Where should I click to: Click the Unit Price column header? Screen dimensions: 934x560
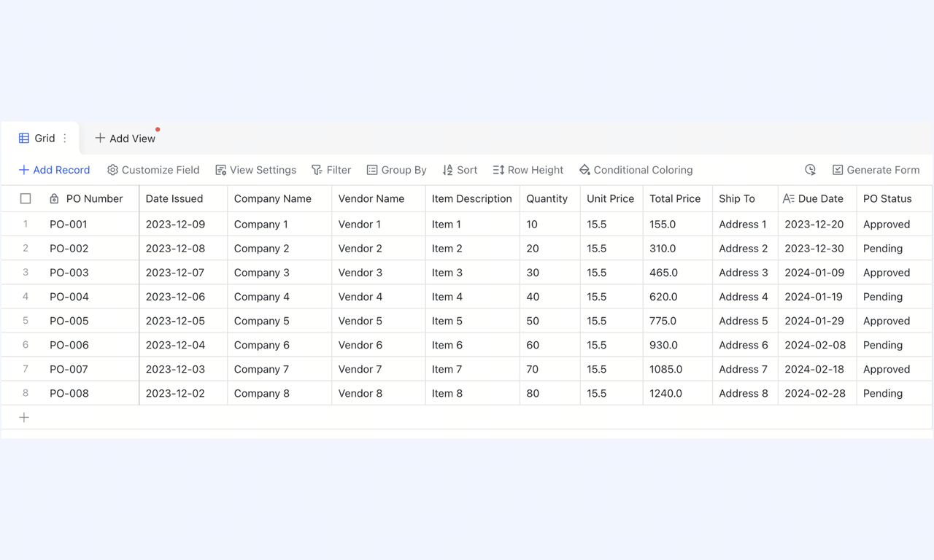point(611,198)
